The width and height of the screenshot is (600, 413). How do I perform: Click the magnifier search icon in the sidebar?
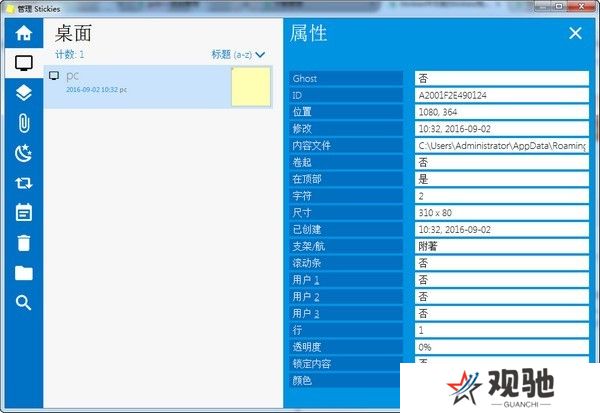coord(24,303)
